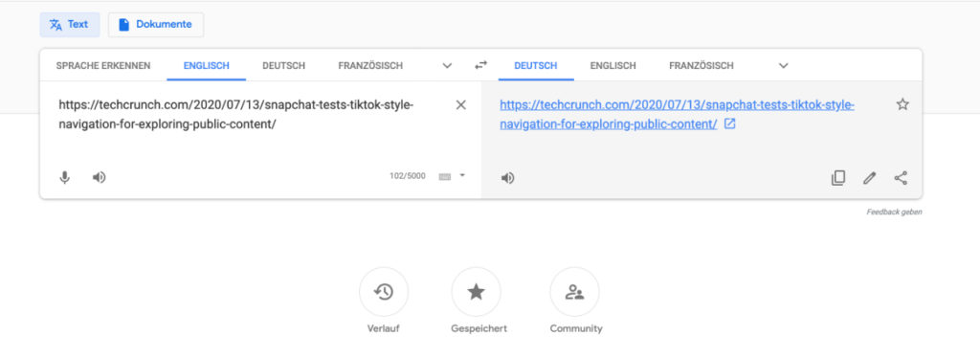The height and width of the screenshot is (358, 980).
Task: Listen to the source text
Action: [x=99, y=177]
